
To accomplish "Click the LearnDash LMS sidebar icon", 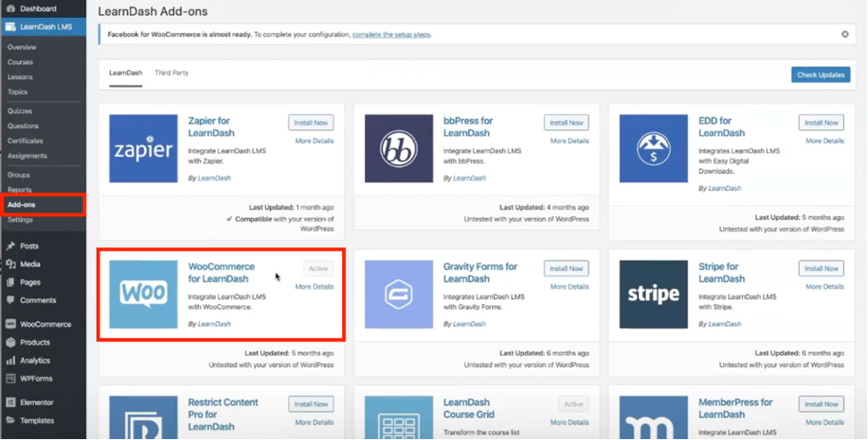I will click(11, 27).
